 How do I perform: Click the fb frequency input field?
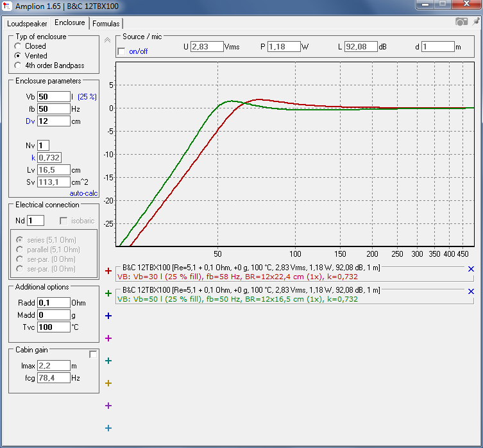point(54,109)
